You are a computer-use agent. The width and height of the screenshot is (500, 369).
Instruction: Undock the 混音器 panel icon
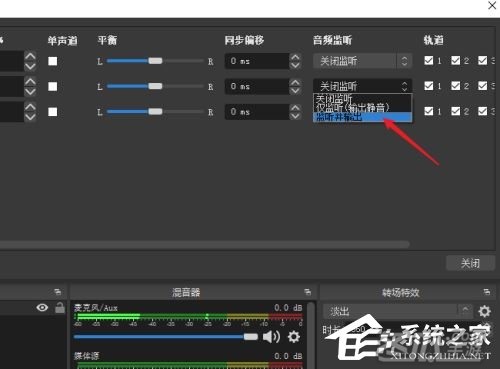coord(307,292)
